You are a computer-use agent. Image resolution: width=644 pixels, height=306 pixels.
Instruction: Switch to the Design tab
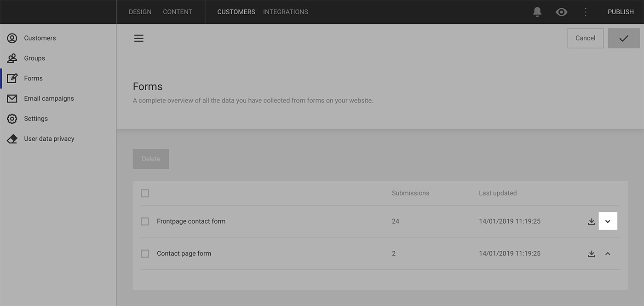(x=140, y=12)
